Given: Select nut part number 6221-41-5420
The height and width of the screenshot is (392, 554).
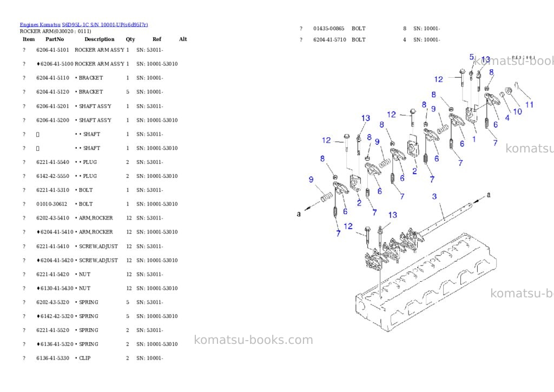Looking at the screenshot, I should point(52,274).
